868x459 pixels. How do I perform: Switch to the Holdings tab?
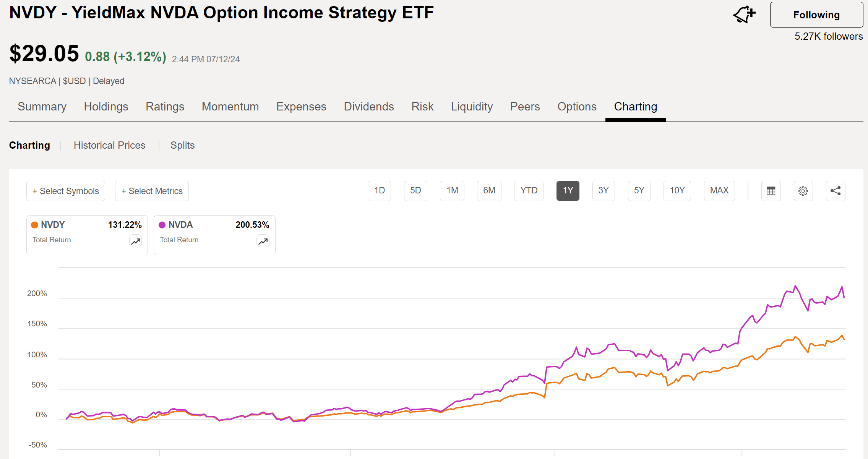[105, 107]
